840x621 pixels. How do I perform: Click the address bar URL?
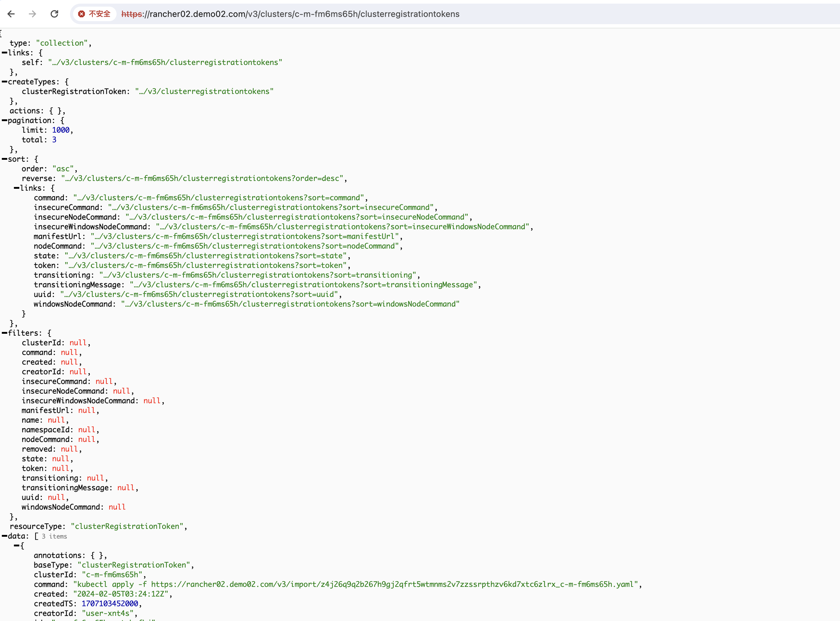(x=290, y=14)
